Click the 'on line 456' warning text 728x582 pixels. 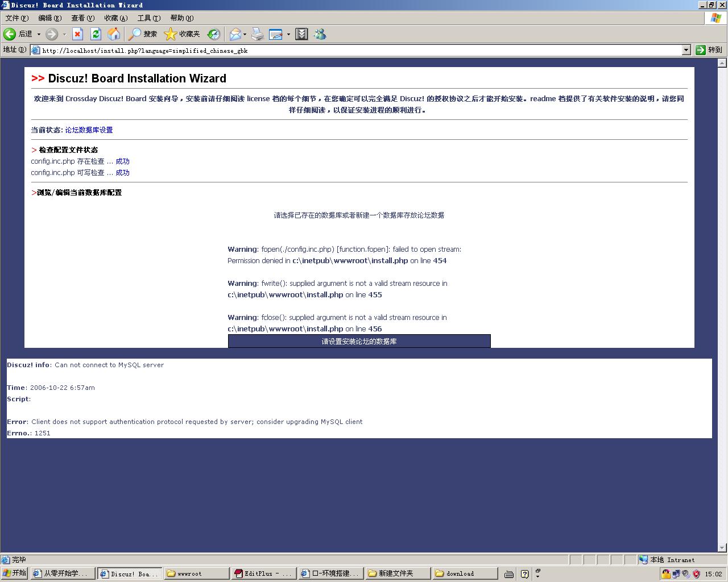[x=363, y=329]
